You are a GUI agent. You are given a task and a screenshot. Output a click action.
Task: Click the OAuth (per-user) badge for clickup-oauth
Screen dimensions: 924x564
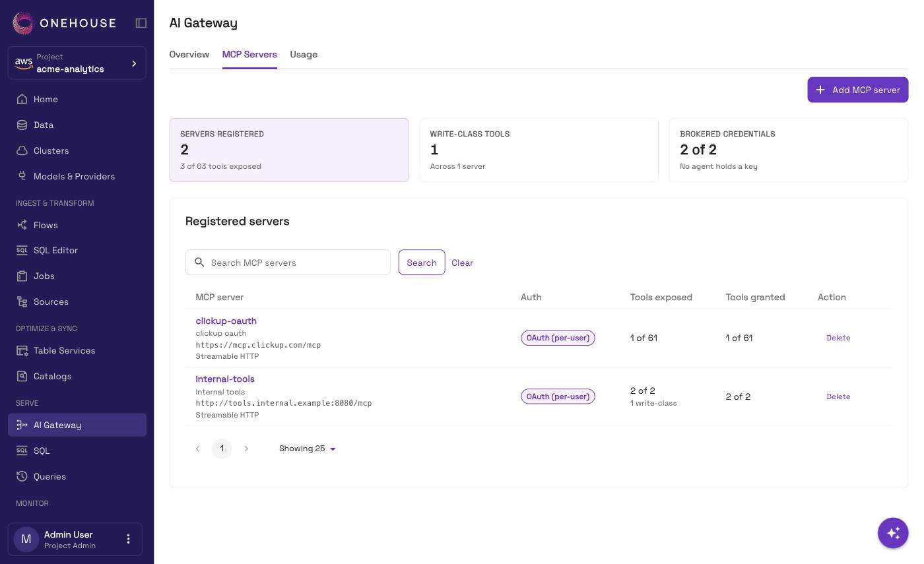(558, 338)
